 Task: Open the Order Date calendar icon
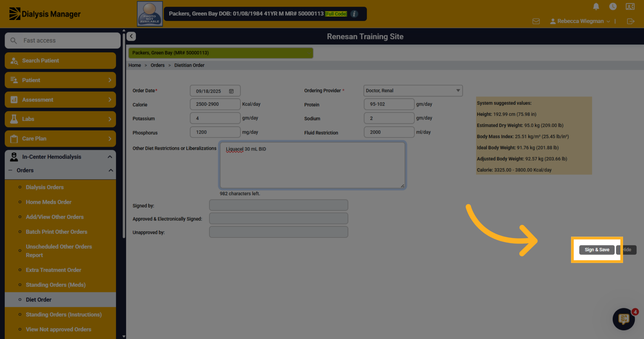[x=231, y=91]
